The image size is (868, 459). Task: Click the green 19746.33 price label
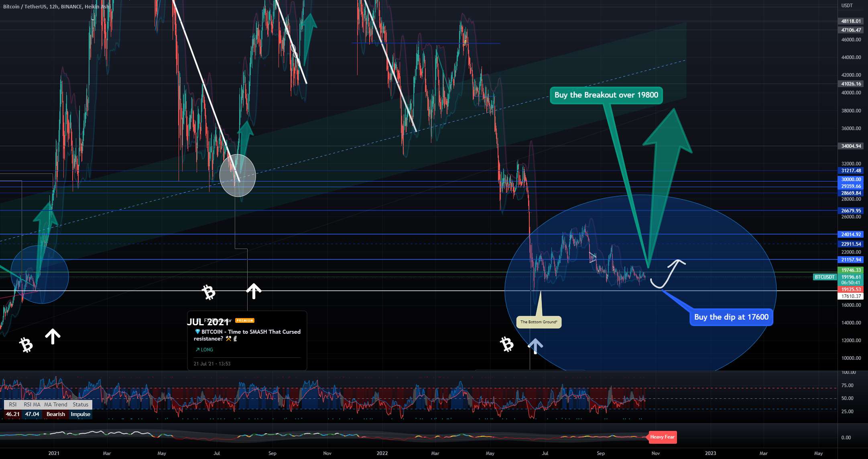[x=851, y=270]
